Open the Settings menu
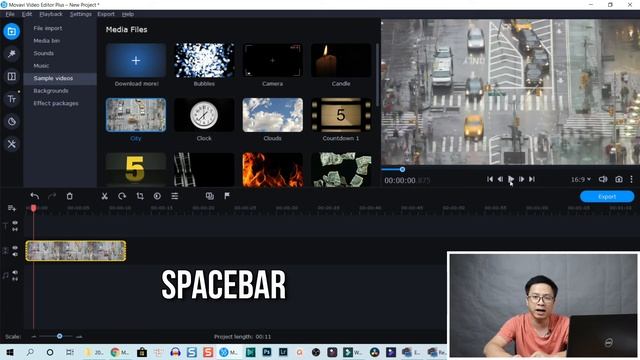 tap(81, 14)
